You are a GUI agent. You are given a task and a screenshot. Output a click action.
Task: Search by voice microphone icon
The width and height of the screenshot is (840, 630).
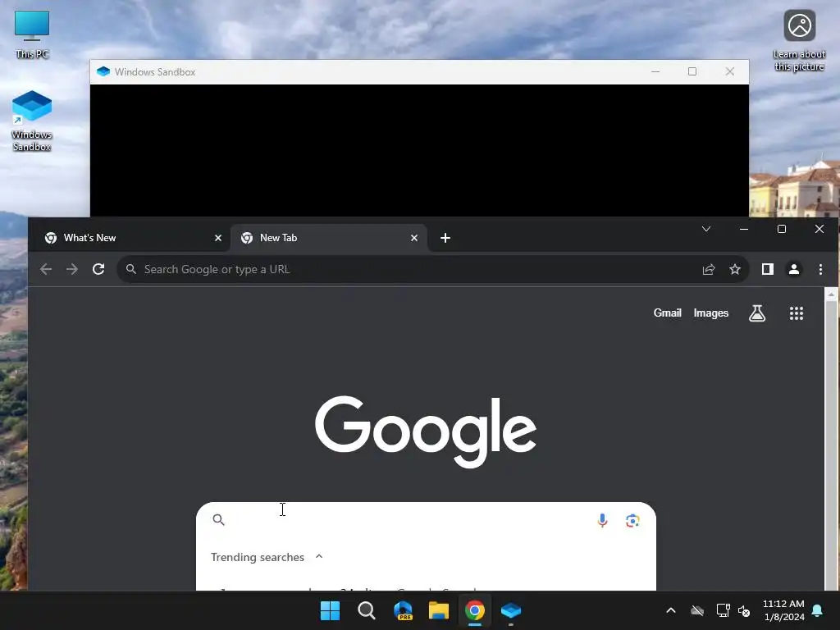tap(602, 520)
